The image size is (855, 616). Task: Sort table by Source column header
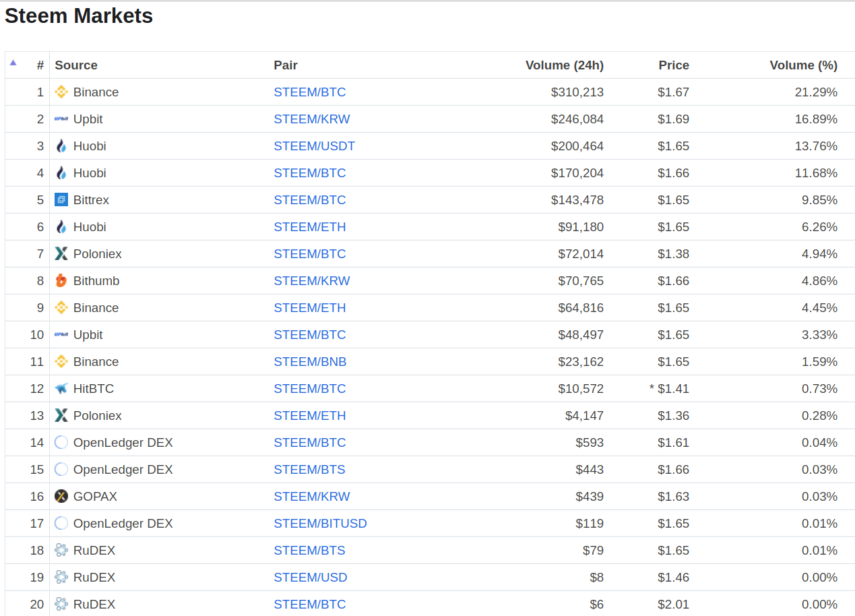pos(76,65)
